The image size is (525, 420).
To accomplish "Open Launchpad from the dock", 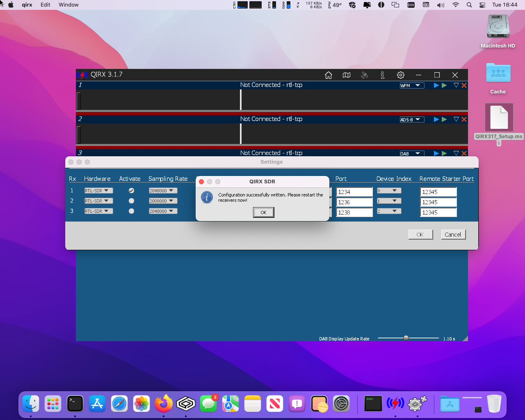I will click(x=53, y=404).
